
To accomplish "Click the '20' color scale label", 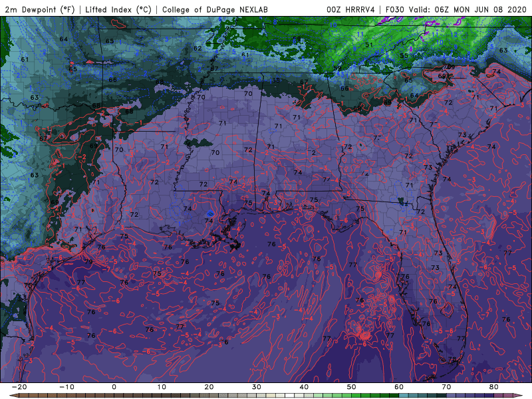I will [209, 387].
